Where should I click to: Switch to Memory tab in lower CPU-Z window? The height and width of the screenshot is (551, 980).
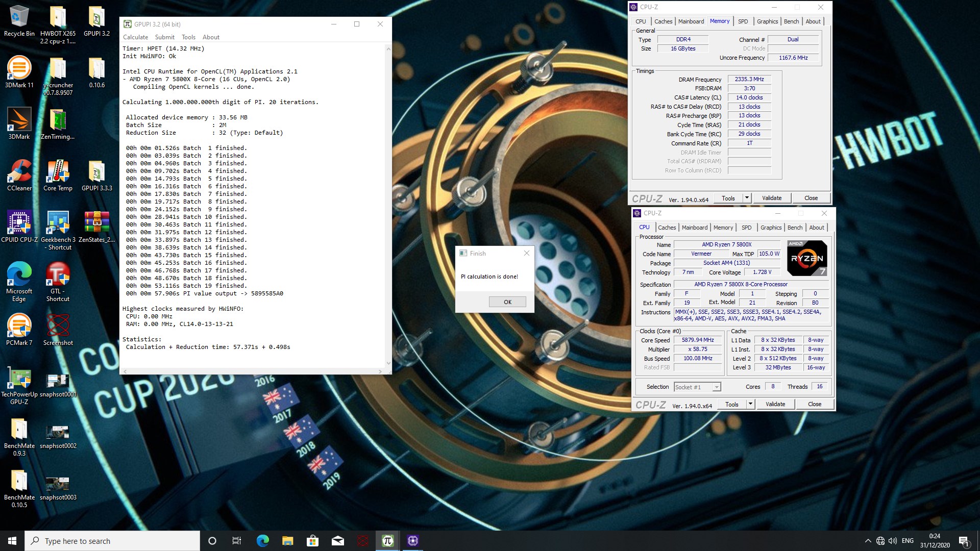723,228
